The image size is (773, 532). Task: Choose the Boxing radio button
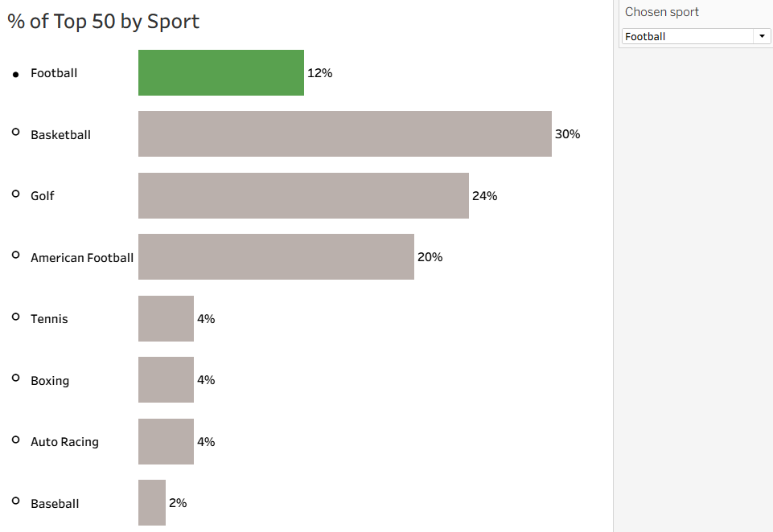15,378
